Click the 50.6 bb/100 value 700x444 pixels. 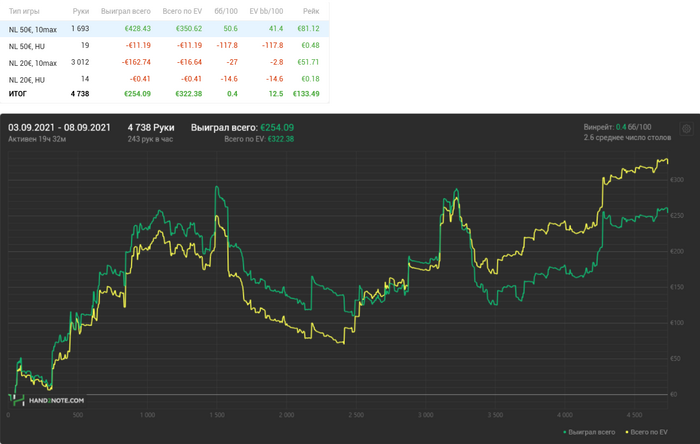(x=230, y=29)
